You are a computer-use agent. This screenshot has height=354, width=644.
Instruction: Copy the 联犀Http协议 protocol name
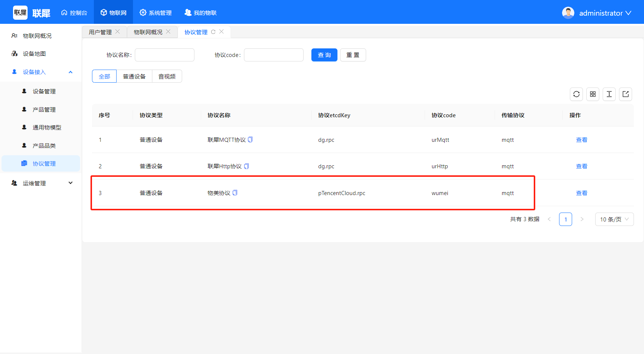click(246, 166)
